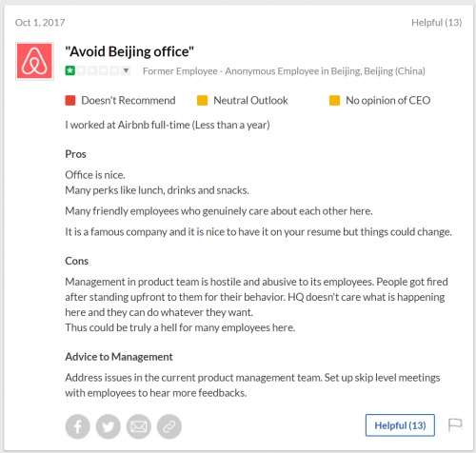This screenshot has width=476, height=453.
Task: Click the red Doesn't Recommend indicator
Action: pyautogui.click(x=70, y=100)
